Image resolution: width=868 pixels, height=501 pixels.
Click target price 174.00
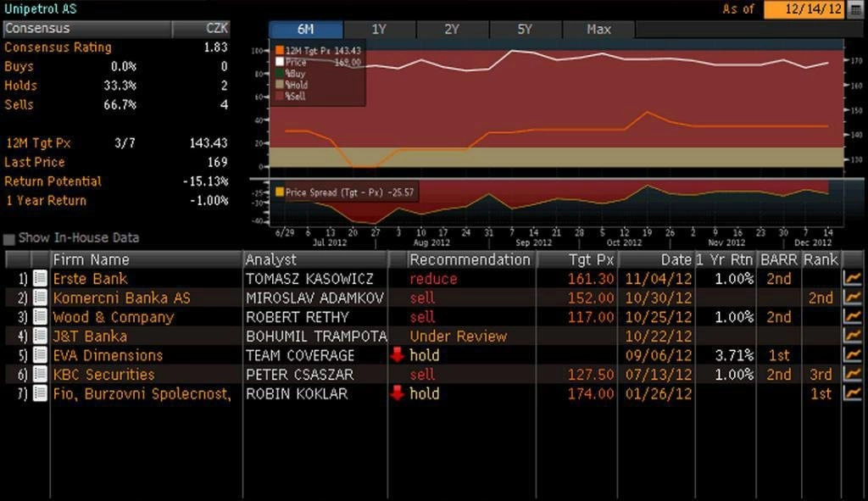[591, 393]
